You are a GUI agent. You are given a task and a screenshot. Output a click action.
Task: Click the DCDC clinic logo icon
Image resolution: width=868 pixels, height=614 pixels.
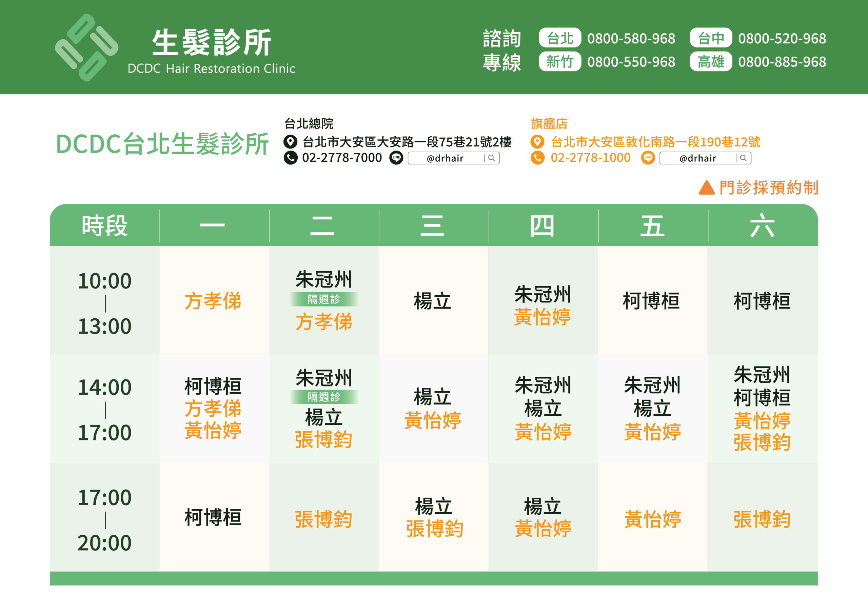coord(86,48)
